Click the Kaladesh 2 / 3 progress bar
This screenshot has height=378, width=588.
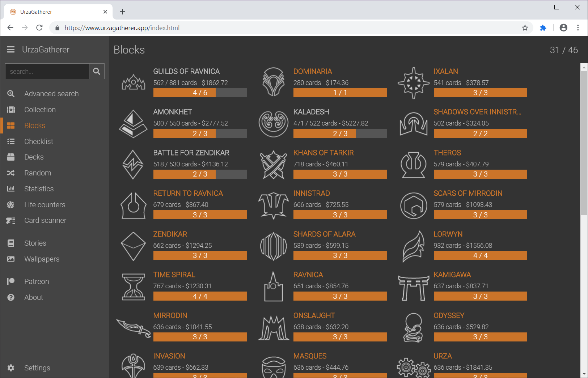click(x=340, y=133)
